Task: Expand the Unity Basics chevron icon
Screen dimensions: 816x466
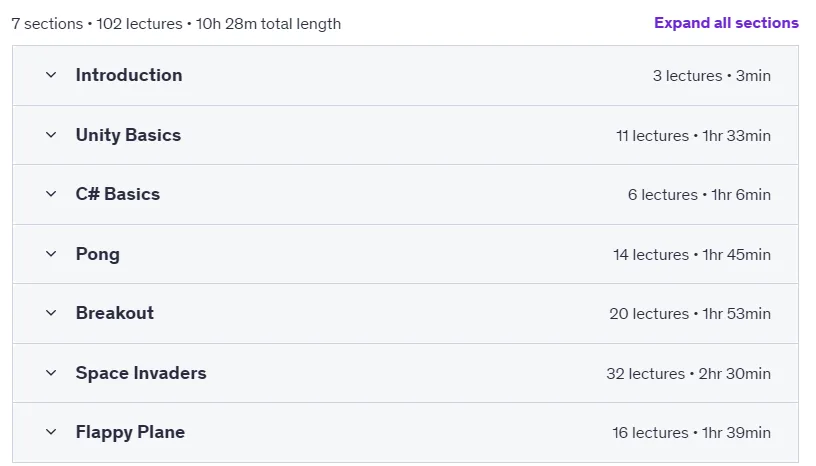Action: coord(51,135)
